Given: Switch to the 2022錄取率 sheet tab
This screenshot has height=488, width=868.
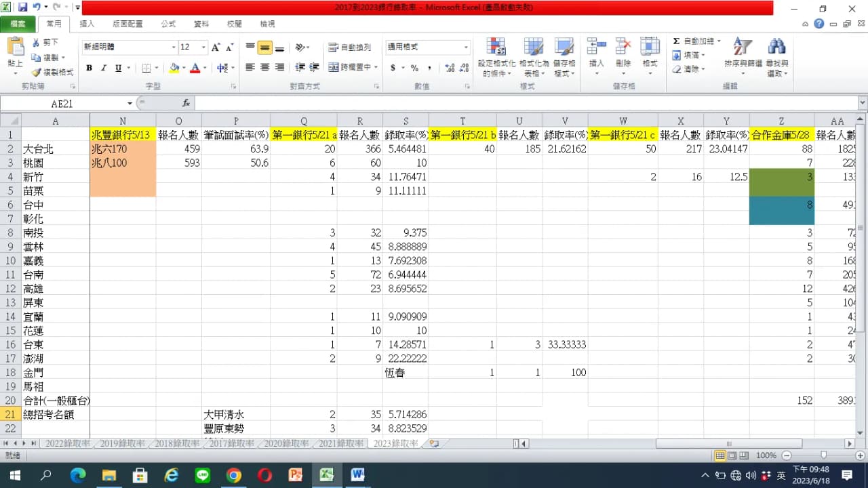Looking at the screenshot, I should tap(68, 443).
